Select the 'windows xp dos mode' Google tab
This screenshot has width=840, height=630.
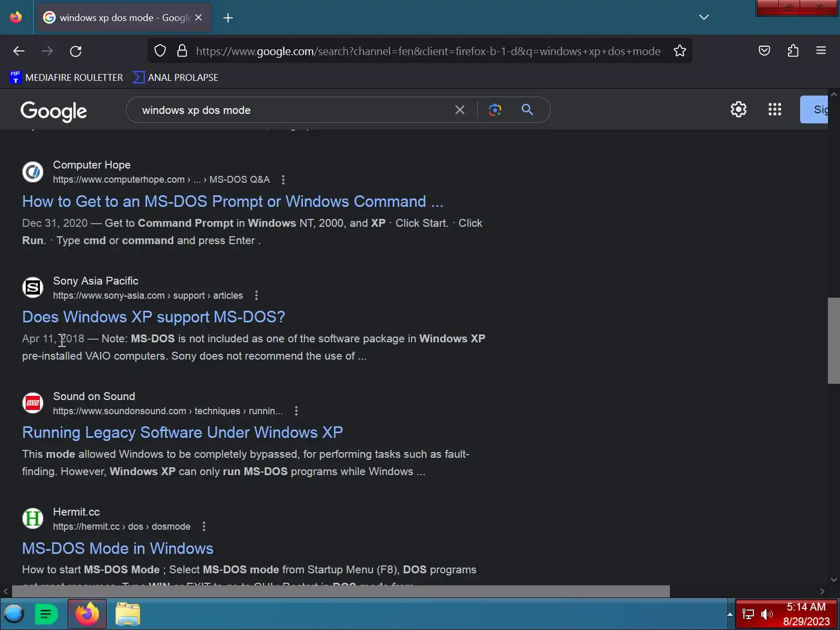pyautogui.click(x=124, y=18)
